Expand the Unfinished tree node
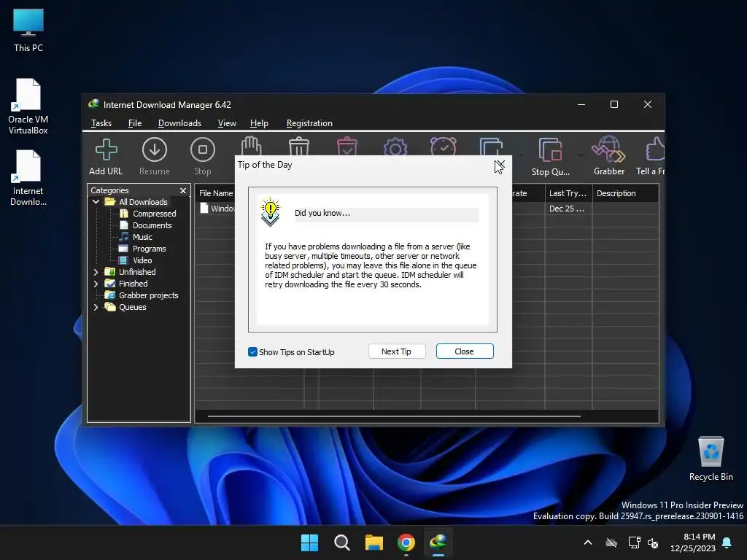This screenshot has height=560, width=747. tap(96, 272)
